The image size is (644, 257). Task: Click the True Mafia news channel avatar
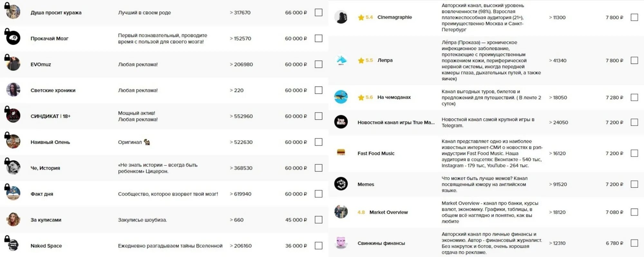341,122
